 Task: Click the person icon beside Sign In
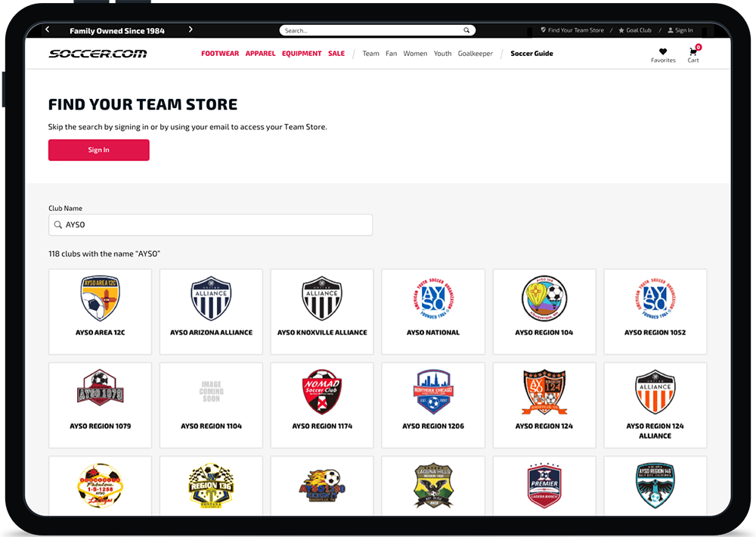click(670, 30)
